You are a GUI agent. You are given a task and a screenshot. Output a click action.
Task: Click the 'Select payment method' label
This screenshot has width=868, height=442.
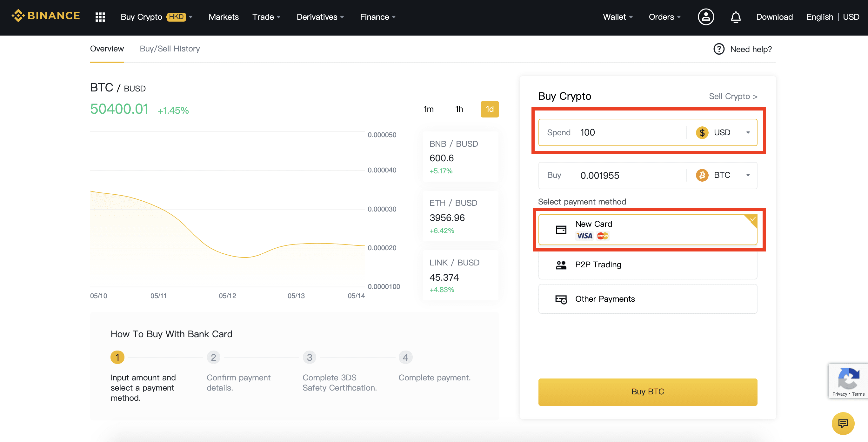[x=582, y=202]
